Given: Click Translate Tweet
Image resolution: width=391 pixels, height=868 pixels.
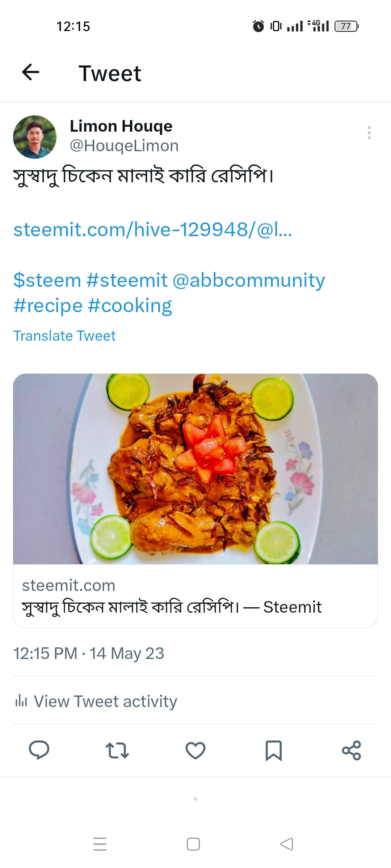Looking at the screenshot, I should pyautogui.click(x=64, y=336).
